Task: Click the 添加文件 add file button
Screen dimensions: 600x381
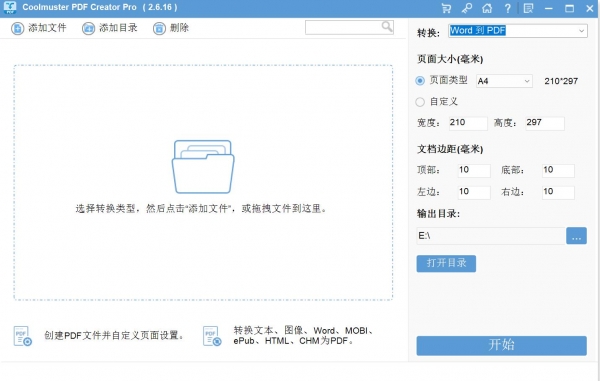Action: [x=39, y=28]
